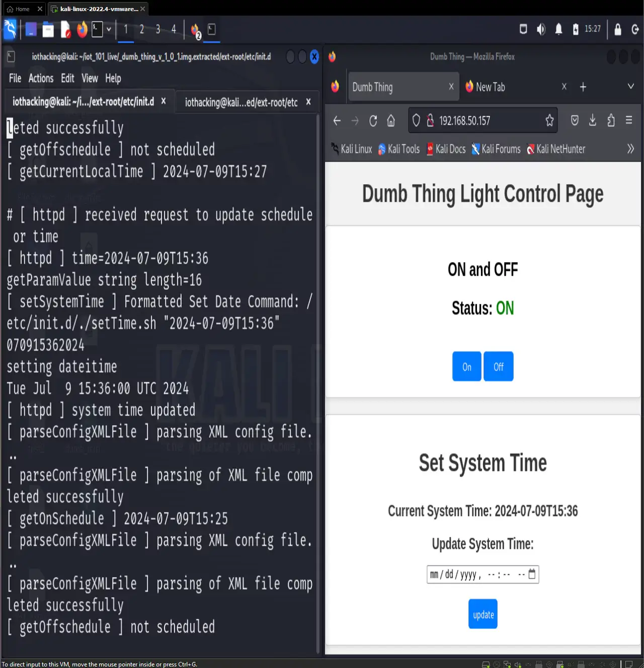The width and height of the screenshot is (644, 668).
Task: Open the date picker in the time field
Action: pyautogui.click(x=532, y=574)
